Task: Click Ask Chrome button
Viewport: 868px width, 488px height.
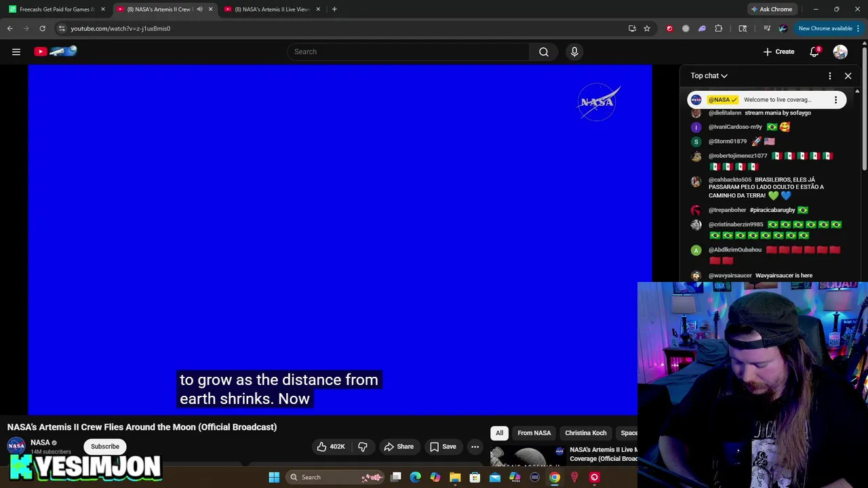Action: click(771, 9)
